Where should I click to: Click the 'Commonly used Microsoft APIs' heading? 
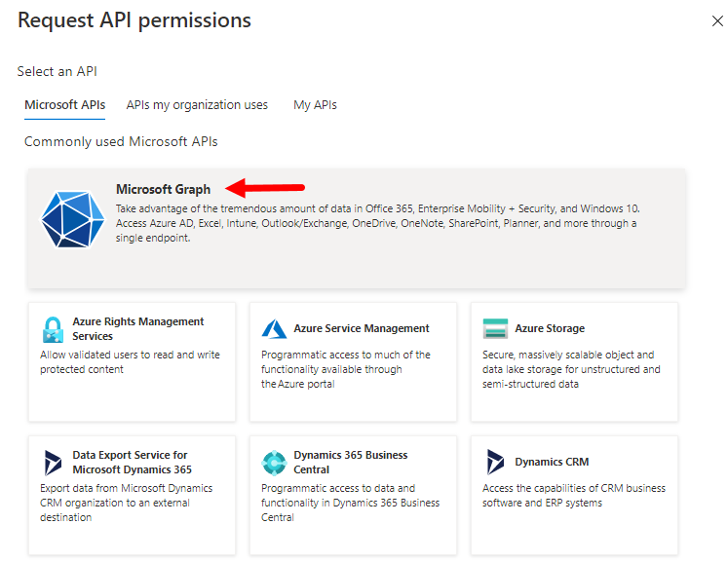coord(121,141)
